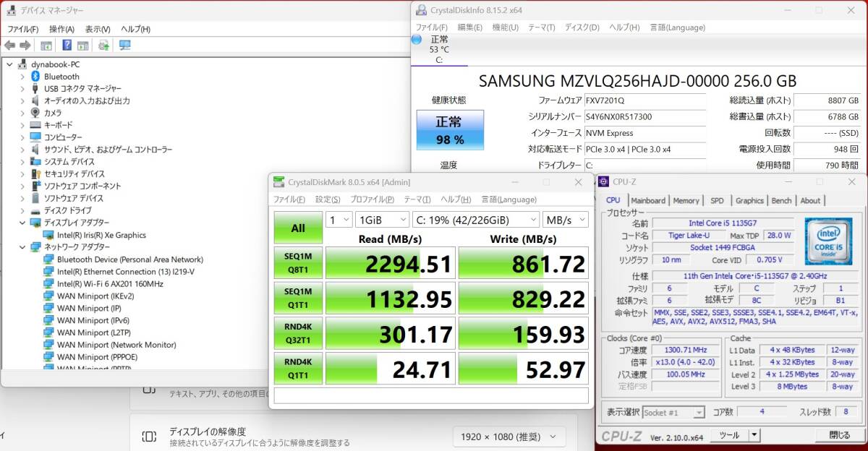Open the C: 19% drive selection dropdown
This screenshot has width=868, height=451.
pos(476,219)
